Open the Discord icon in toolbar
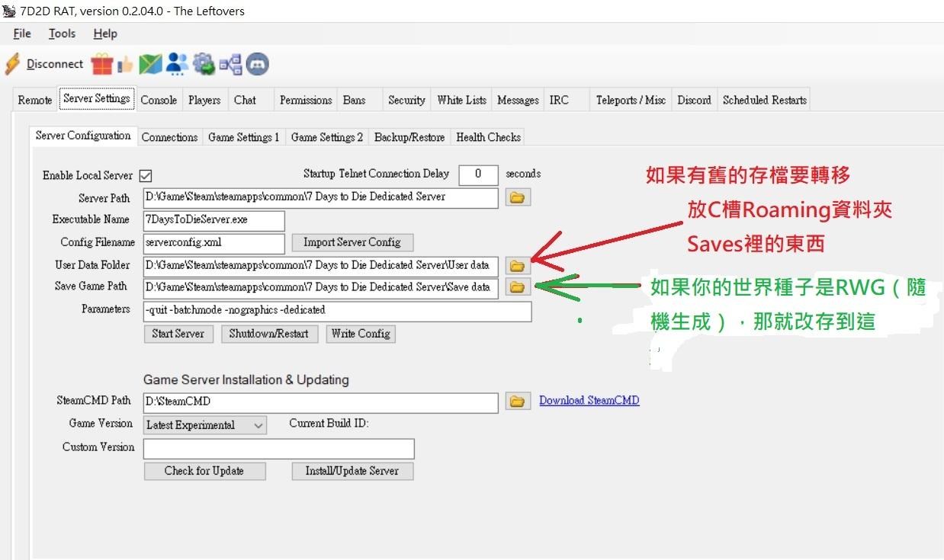The height and width of the screenshot is (560, 944). tap(258, 64)
